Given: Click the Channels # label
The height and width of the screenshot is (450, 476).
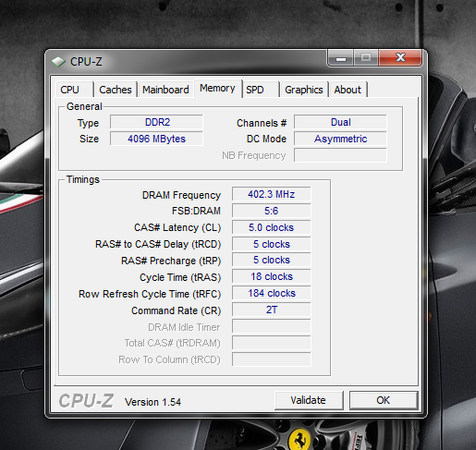Looking at the screenshot, I should coord(262,123).
